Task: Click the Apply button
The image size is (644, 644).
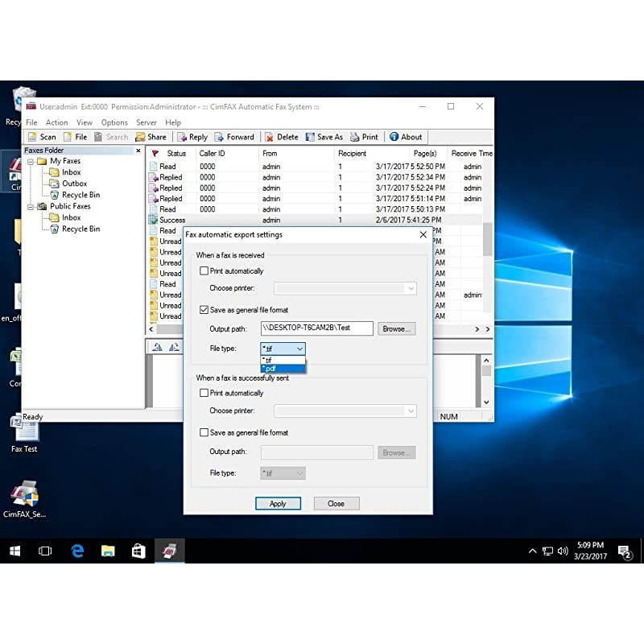Action: 278,504
